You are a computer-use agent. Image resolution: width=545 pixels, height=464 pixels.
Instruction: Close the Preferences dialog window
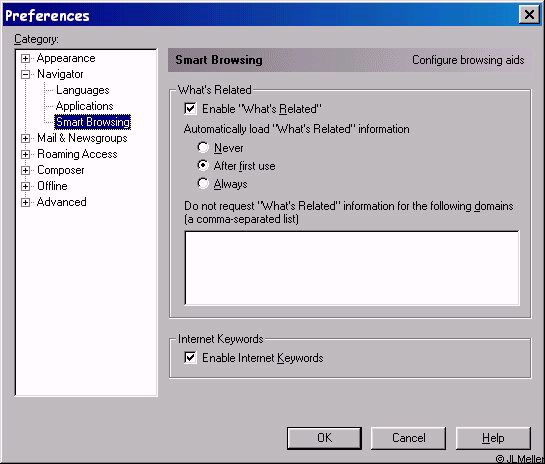(529, 15)
